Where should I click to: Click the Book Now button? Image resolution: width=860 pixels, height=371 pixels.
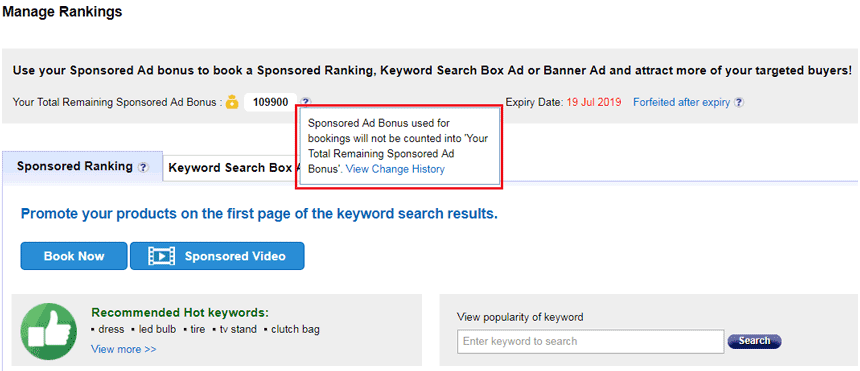click(x=74, y=256)
